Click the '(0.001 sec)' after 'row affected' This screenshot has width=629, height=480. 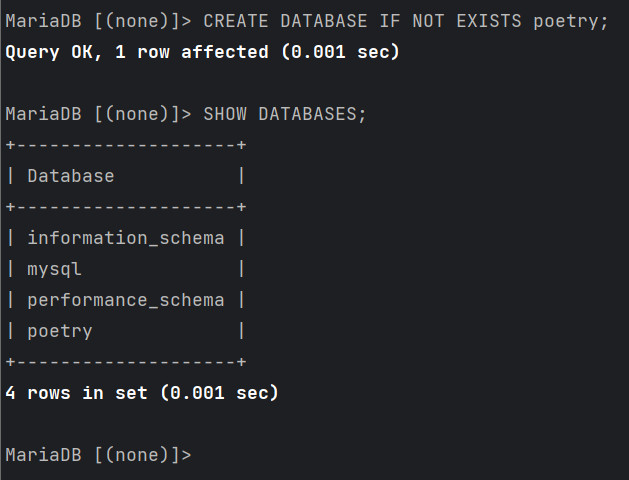point(341,52)
